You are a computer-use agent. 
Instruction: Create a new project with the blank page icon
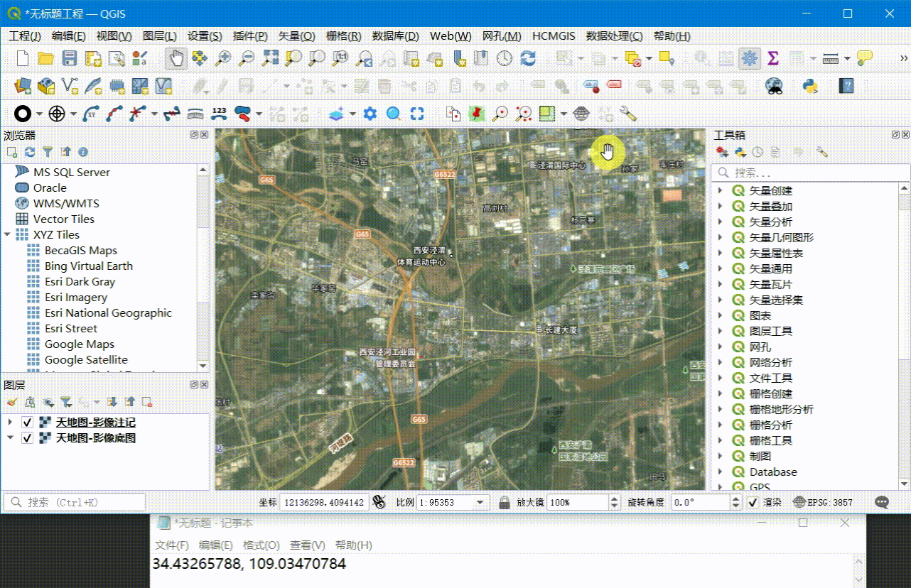click(x=23, y=58)
